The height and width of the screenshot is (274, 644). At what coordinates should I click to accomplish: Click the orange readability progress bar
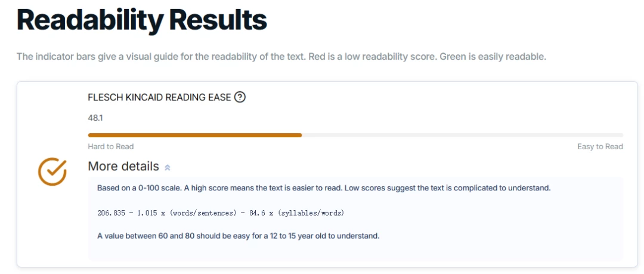point(194,135)
